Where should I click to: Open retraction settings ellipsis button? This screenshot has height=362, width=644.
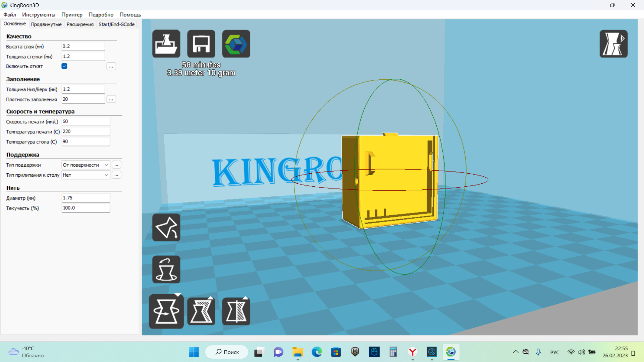pos(111,66)
